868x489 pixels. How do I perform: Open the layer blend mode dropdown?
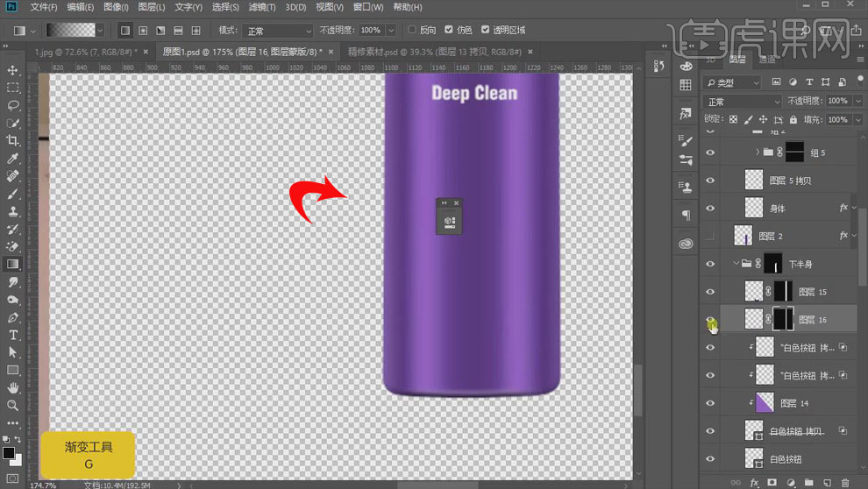coord(742,102)
